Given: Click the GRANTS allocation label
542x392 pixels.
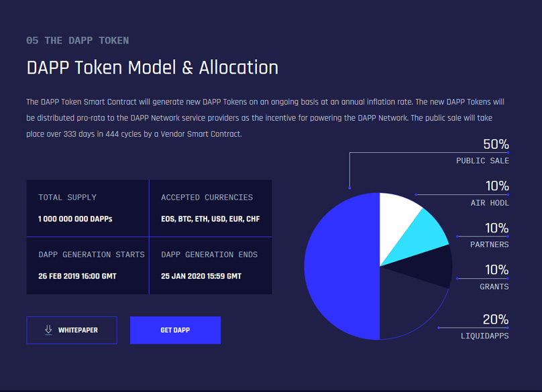Looking at the screenshot, I should pos(494,287).
